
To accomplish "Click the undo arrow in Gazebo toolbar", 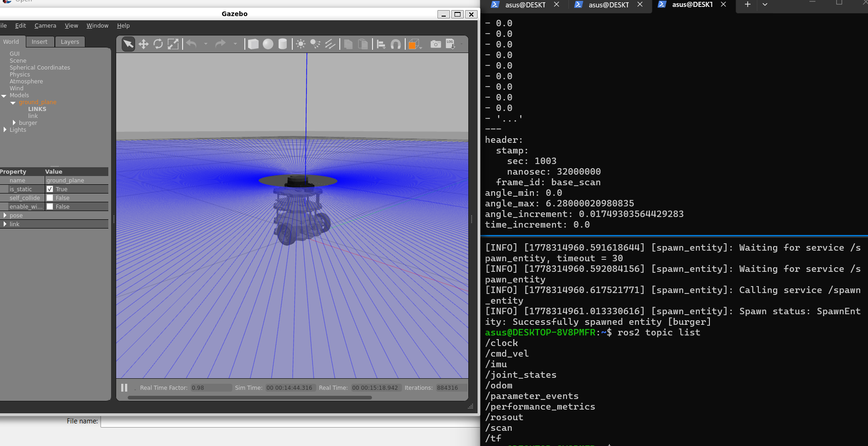I will tap(191, 44).
